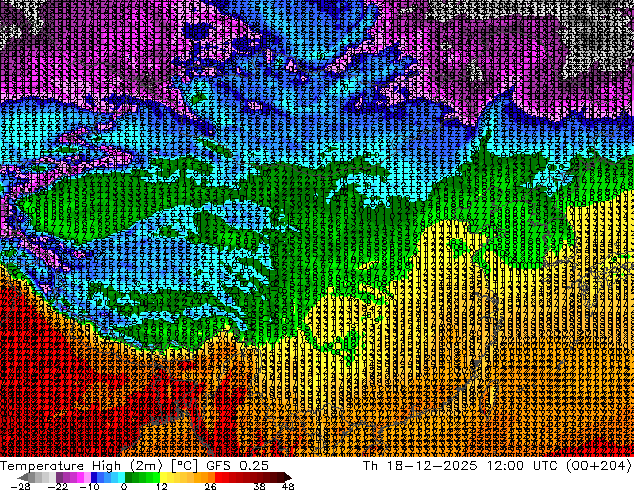This screenshot has width=634, height=490.
Task: Click the 'Temperature High (2m) [°C]' title text
Action: pos(99,466)
